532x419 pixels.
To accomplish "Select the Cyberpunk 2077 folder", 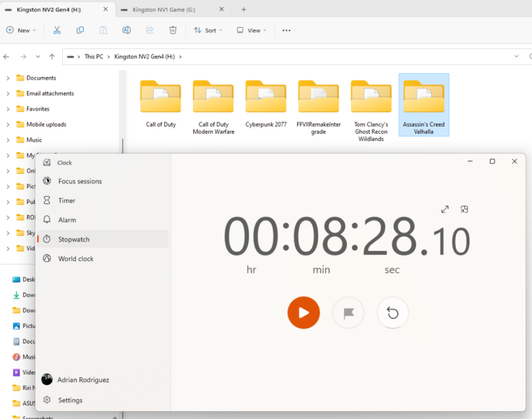I will (x=266, y=104).
